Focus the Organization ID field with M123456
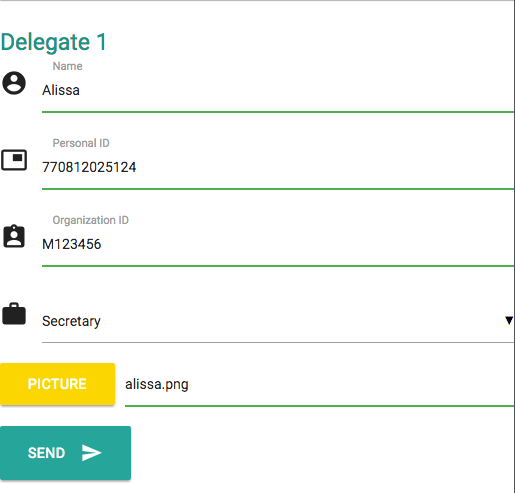The width and height of the screenshot is (515, 493). [x=278, y=244]
